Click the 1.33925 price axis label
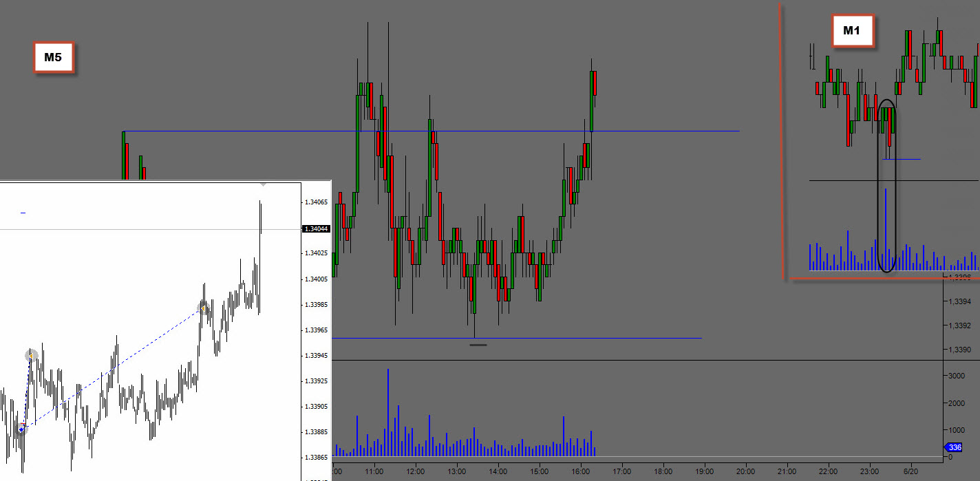The width and height of the screenshot is (980, 481). coord(316,381)
